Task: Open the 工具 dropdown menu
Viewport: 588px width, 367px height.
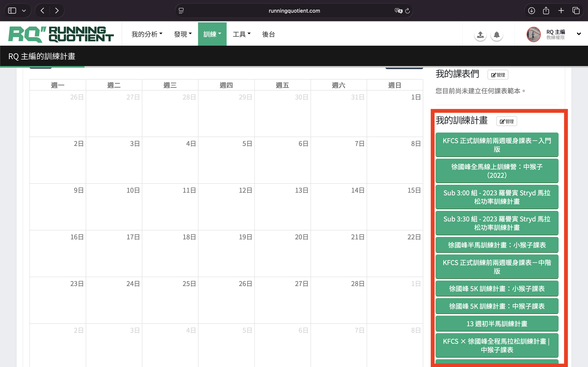Action: (242, 34)
